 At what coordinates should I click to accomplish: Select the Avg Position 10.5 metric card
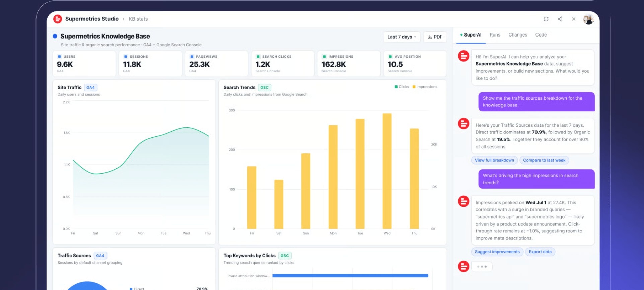[415, 64]
